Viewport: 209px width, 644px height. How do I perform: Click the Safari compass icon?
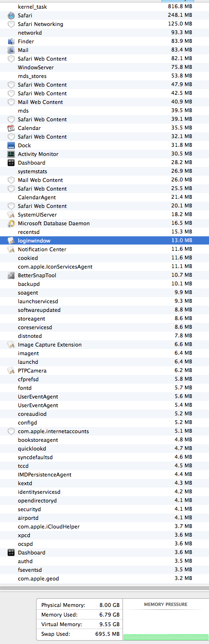click(12, 15)
